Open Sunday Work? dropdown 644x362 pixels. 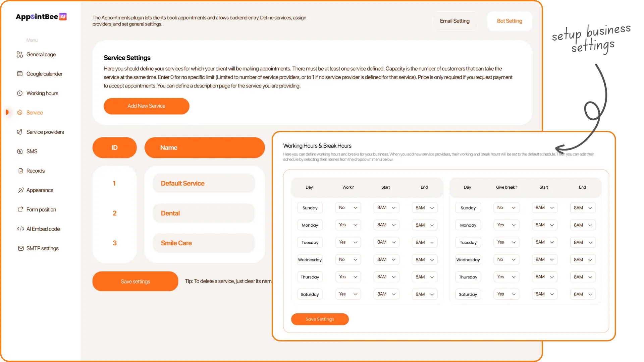click(348, 207)
